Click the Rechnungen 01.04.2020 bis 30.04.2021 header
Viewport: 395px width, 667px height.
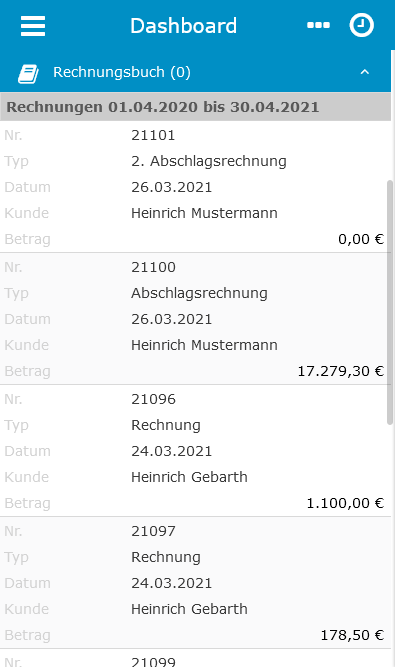tap(195, 107)
